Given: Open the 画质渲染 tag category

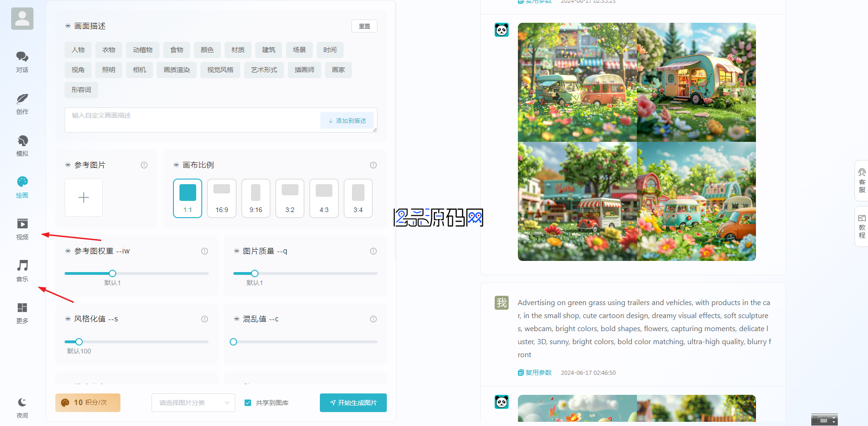Looking at the screenshot, I should tap(177, 70).
